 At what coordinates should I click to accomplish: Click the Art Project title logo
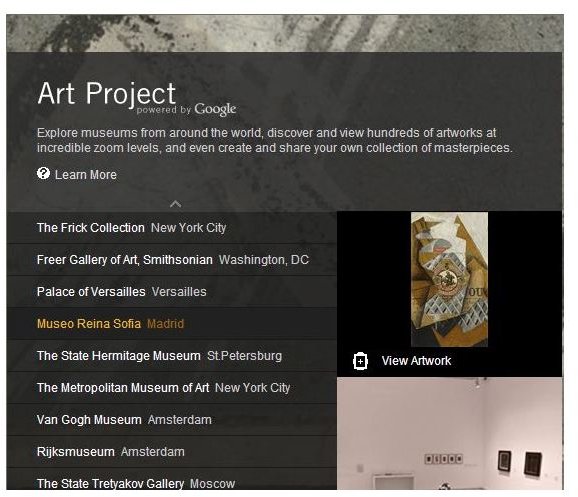tap(107, 93)
